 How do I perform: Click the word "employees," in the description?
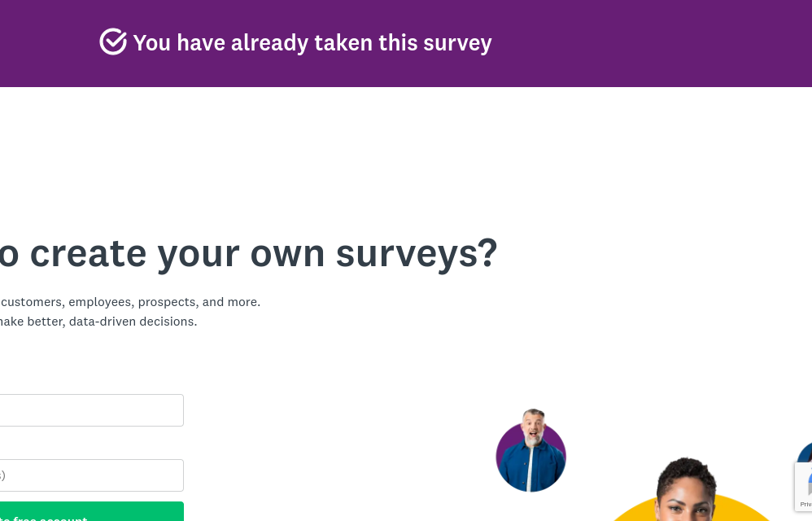101,302
